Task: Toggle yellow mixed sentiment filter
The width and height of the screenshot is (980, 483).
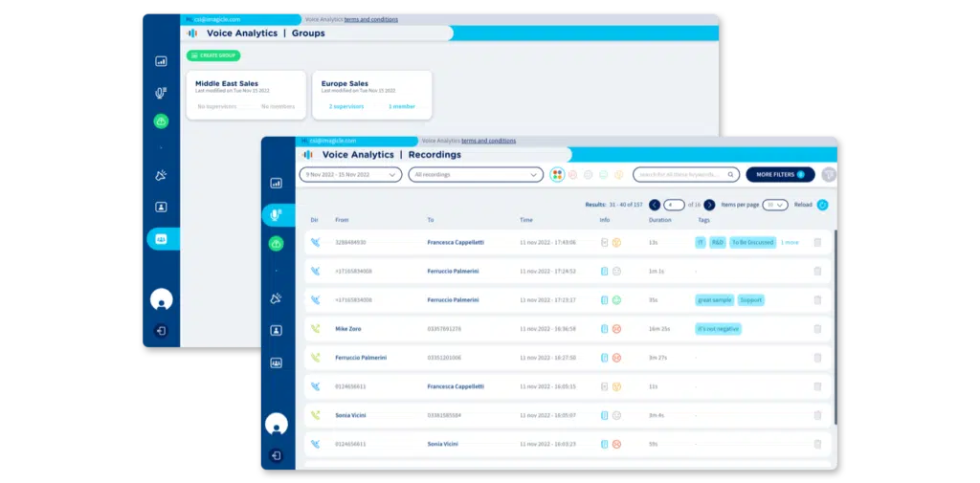Action: [619, 175]
